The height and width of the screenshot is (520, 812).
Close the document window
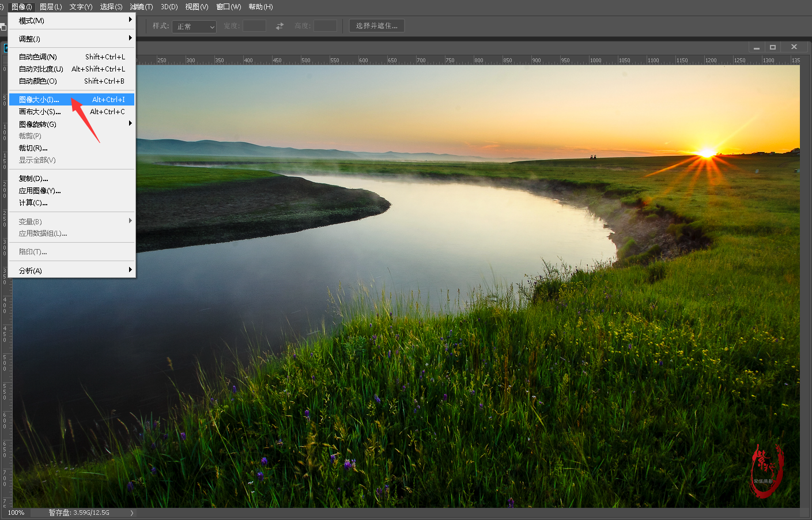click(x=794, y=47)
